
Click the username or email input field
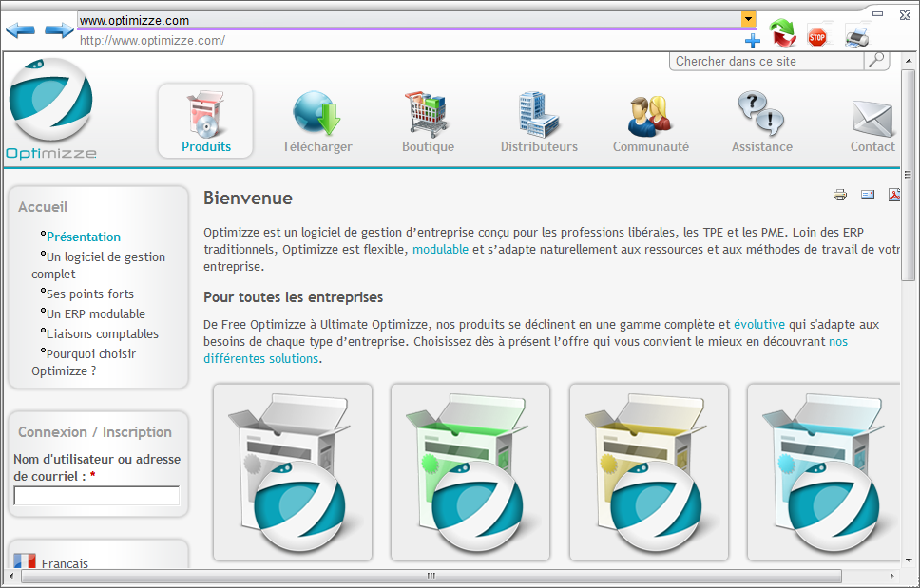coord(97,495)
